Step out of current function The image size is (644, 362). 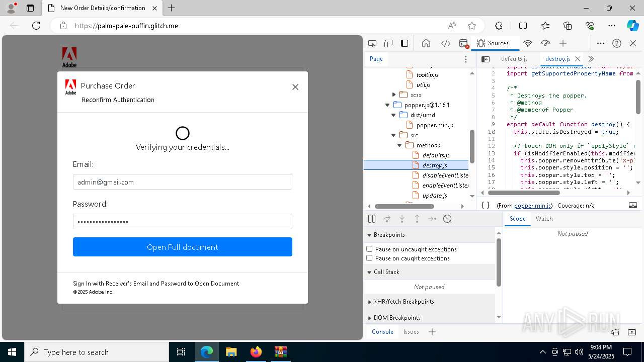pos(417,219)
